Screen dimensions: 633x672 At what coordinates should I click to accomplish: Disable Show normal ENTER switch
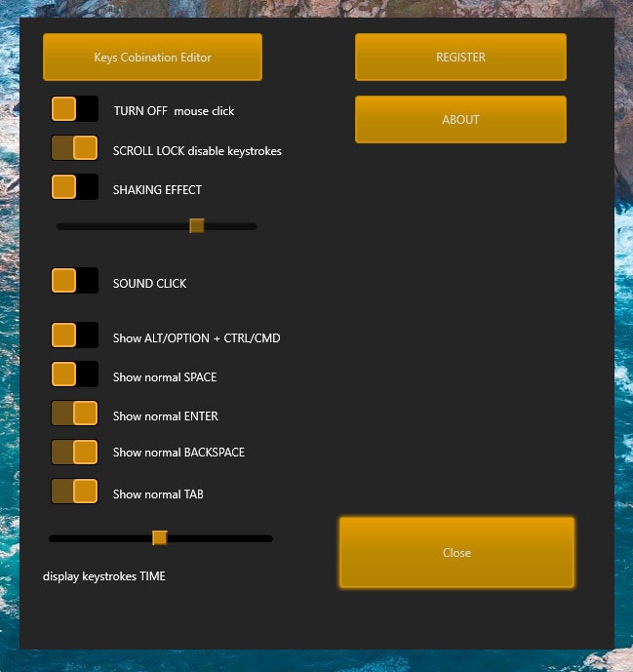coord(74,414)
